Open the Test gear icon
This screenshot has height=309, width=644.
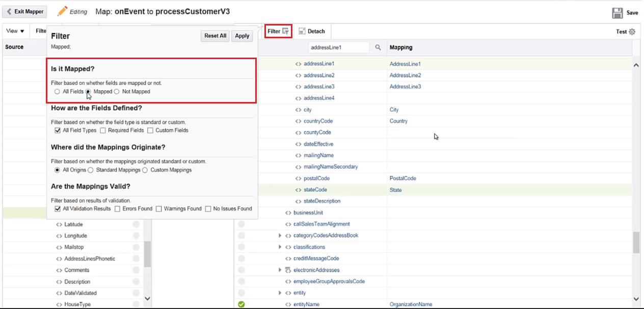(x=632, y=32)
